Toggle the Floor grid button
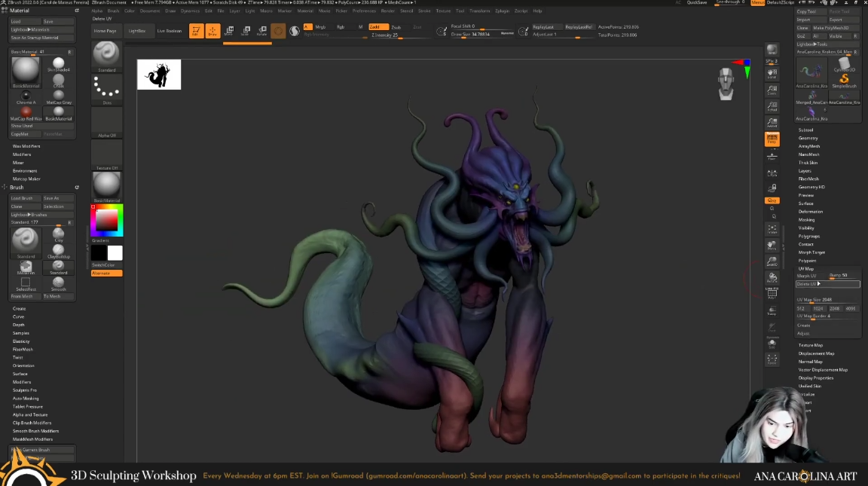The width and height of the screenshot is (868, 486). point(772,155)
